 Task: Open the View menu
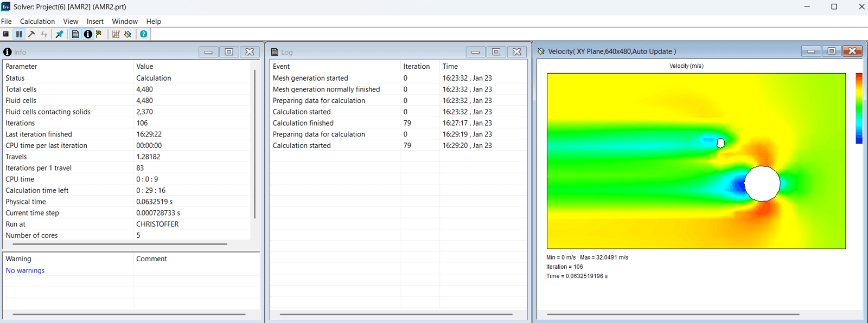(x=71, y=21)
